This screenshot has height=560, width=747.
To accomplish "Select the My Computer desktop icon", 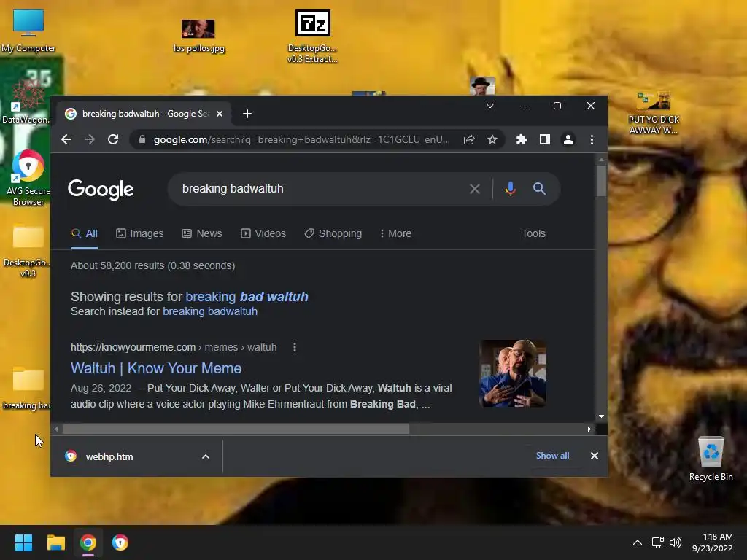I will tap(28, 31).
